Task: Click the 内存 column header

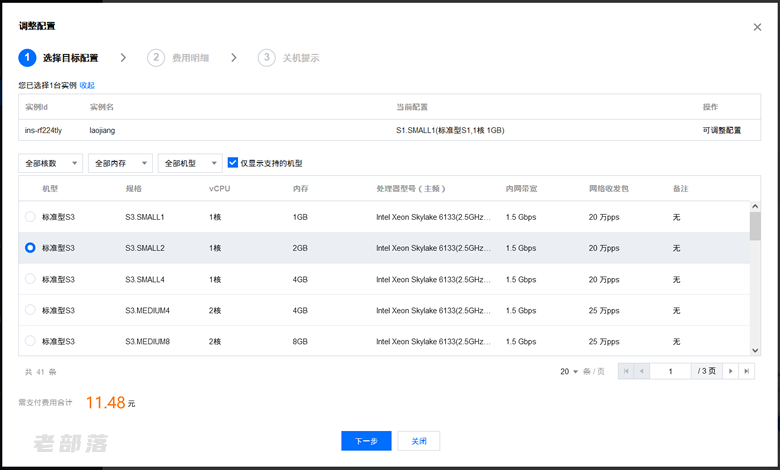Action: (300, 188)
